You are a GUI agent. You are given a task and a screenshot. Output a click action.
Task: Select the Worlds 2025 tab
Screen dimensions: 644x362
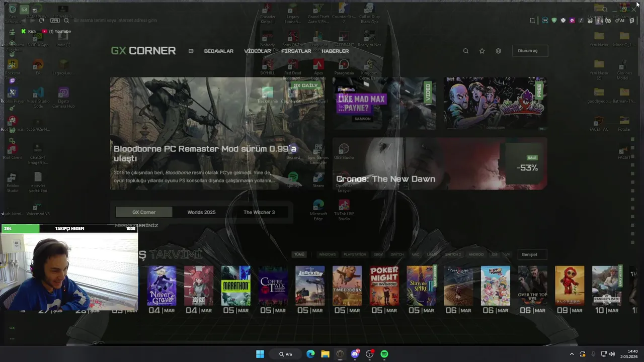(201, 212)
